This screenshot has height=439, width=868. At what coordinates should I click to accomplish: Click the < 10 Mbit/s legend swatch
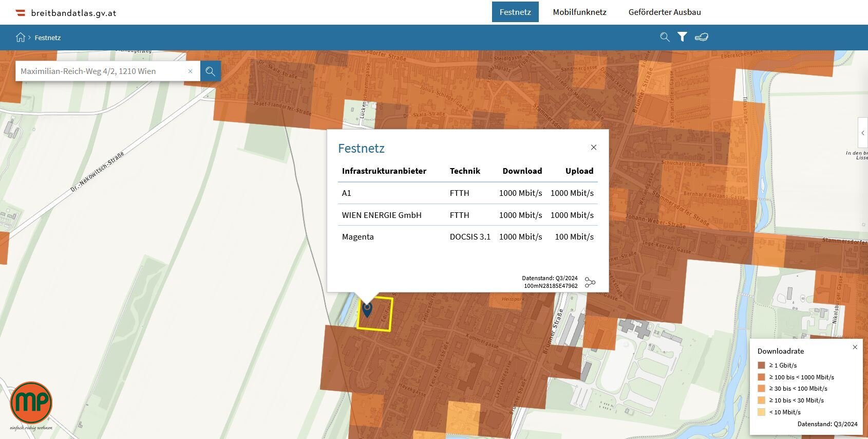click(x=761, y=412)
